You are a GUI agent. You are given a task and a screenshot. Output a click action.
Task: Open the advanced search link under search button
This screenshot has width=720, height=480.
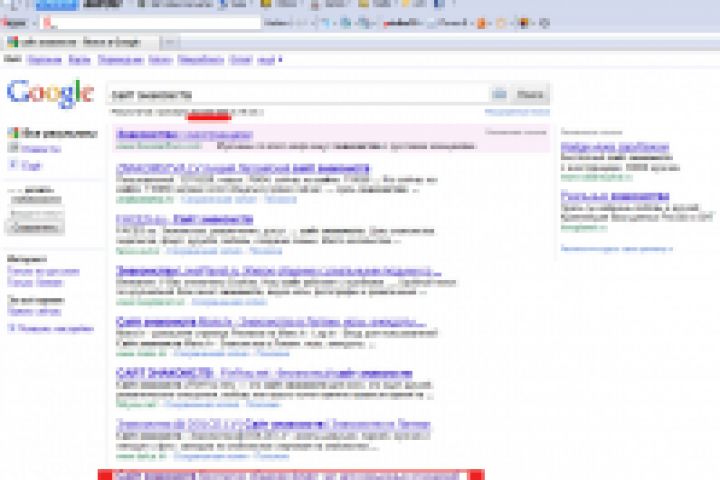pyautogui.click(x=517, y=112)
